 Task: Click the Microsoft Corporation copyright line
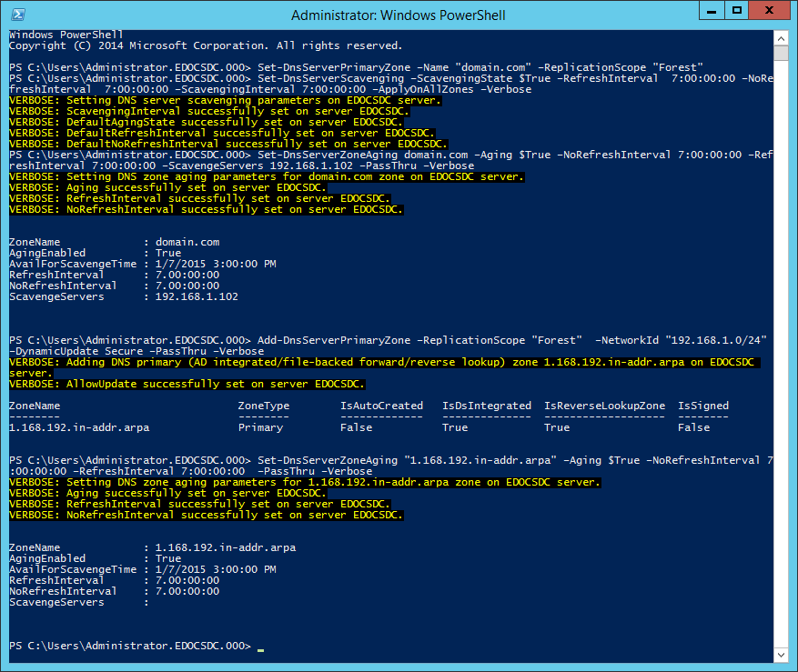[x=205, y=45]
